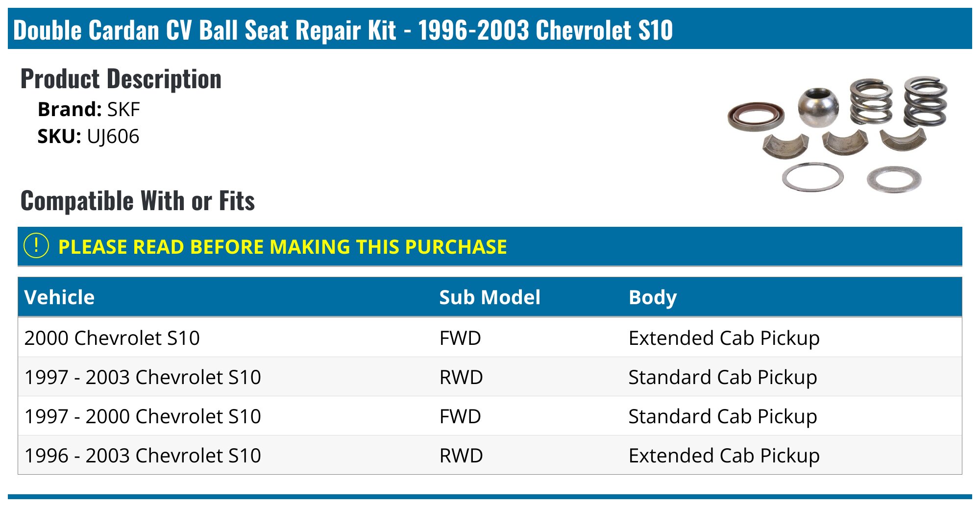Click the 2000 Chevrolet S10 row
The height and width of the screenshot is (507, 980).
(490, 338)
